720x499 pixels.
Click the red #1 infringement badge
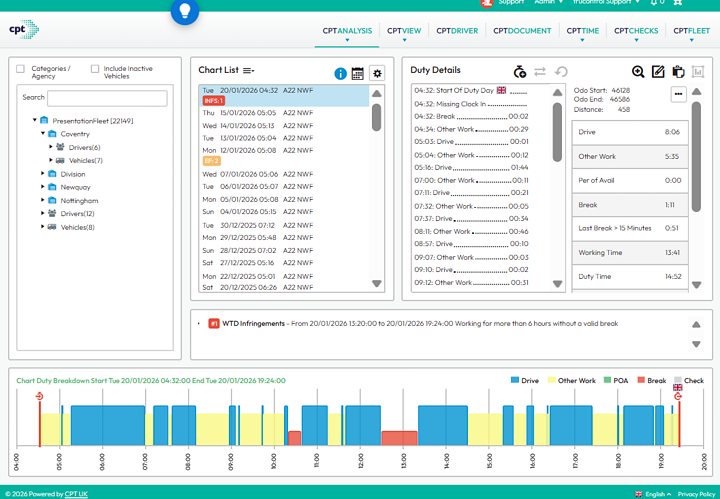[x=214, y=324]
